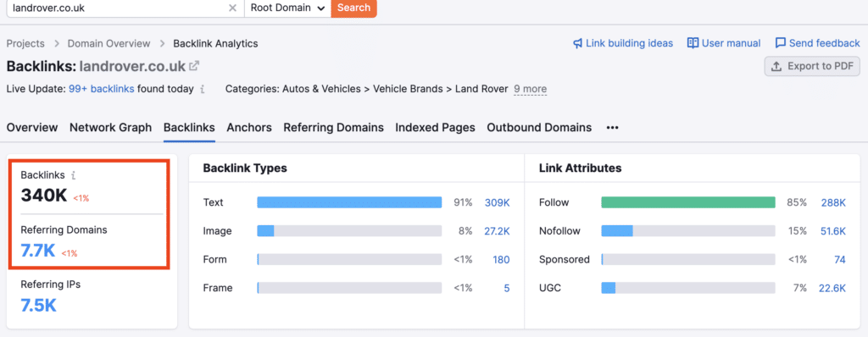Click the orange Search button
The height and width of the screenshot is (337, 868).
[x=353, y=8]
